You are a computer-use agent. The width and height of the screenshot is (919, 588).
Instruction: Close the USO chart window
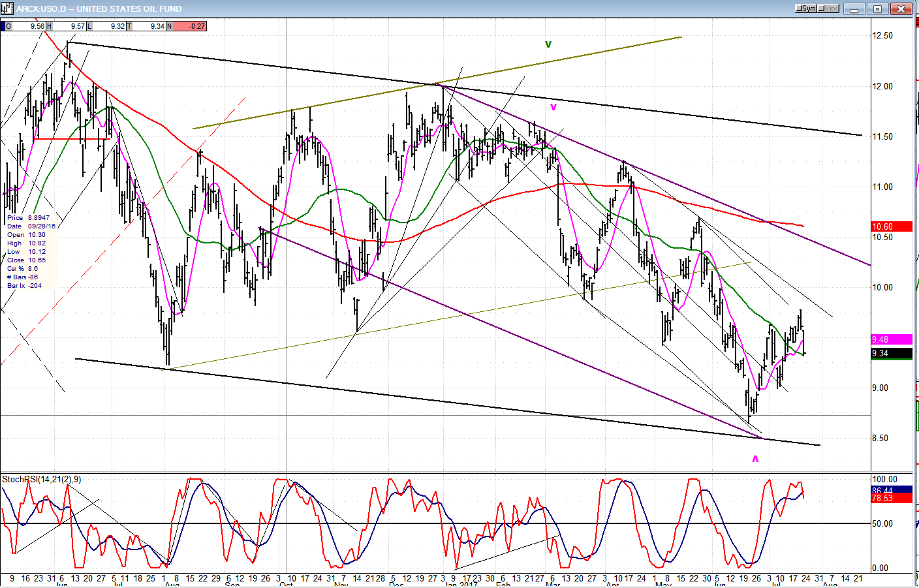(x=901, y=8)
